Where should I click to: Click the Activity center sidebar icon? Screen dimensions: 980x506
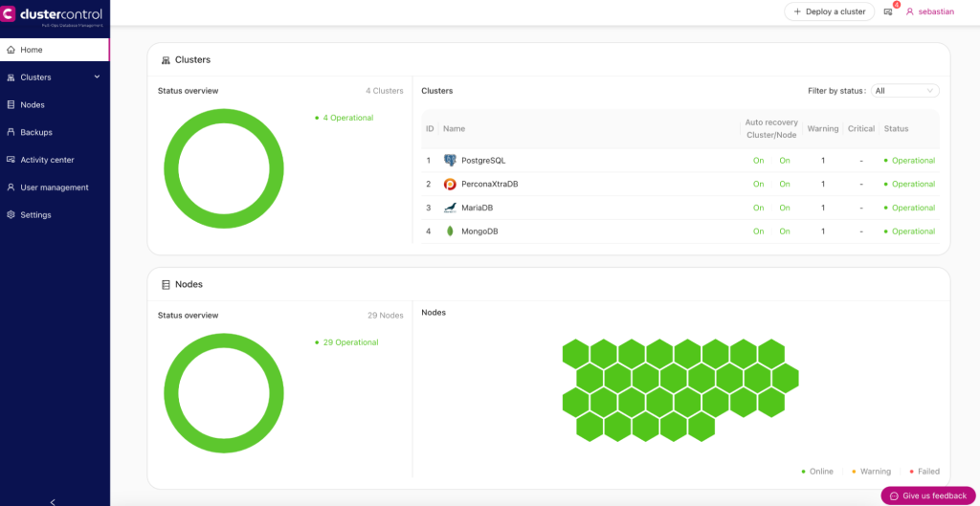[11, 160]
